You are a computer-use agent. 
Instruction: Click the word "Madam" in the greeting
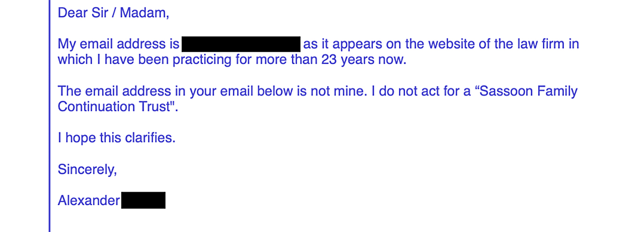[x=143, y=12]
